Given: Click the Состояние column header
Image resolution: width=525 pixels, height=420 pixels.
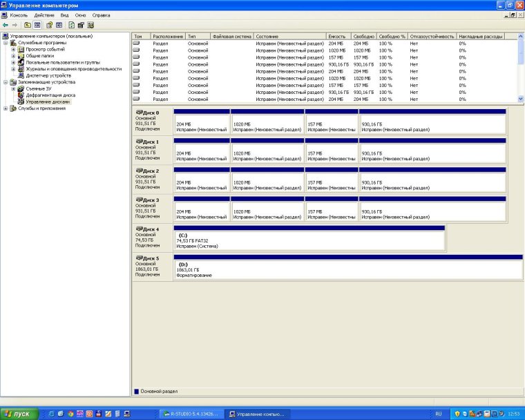Looking at the screenshot, I should [290, 36].
